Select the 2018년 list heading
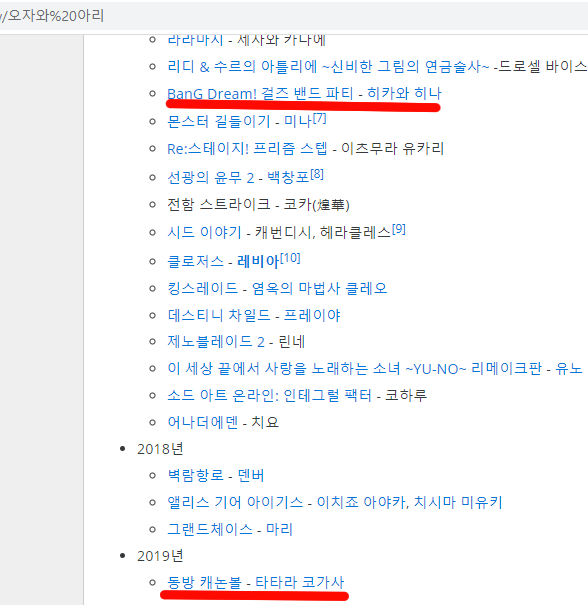 (x=160, y=450)
